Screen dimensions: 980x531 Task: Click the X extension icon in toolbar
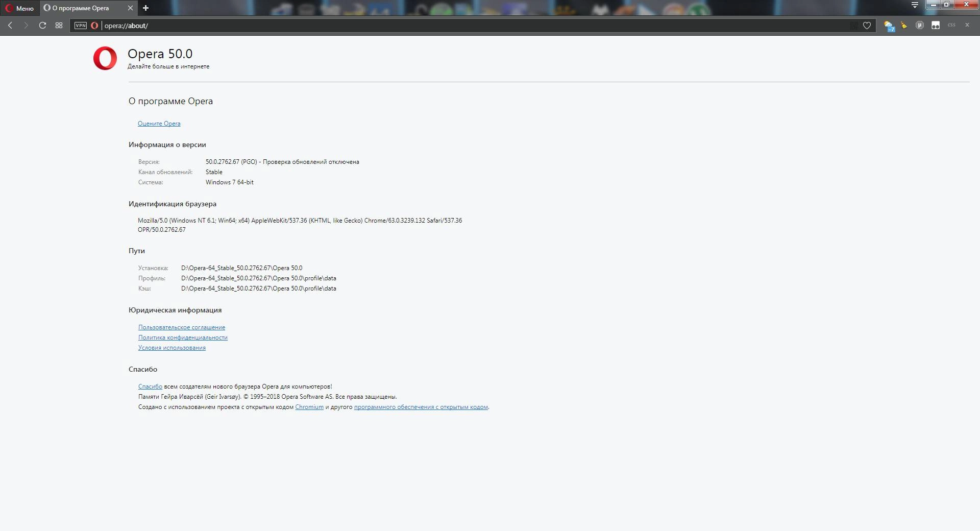[967, 25]
